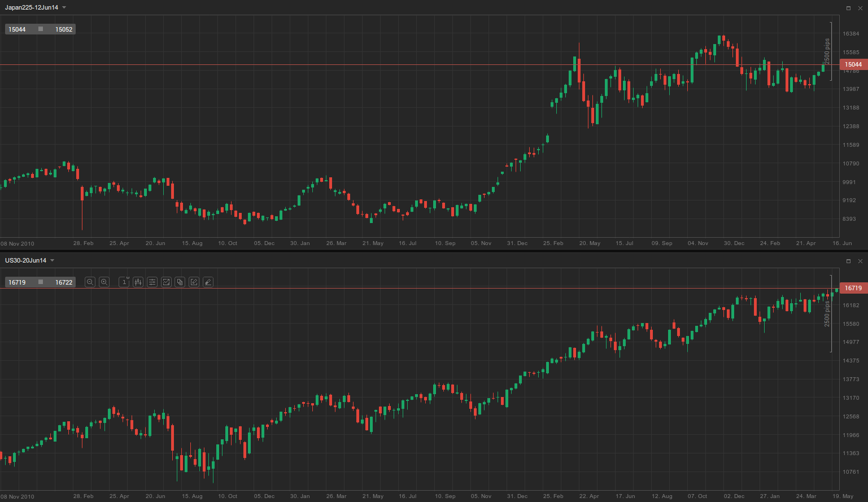The width and height of the screenshot is (868, 502).
Task: Open the square-with-pencil edit icon
Action: pos(194,282)
